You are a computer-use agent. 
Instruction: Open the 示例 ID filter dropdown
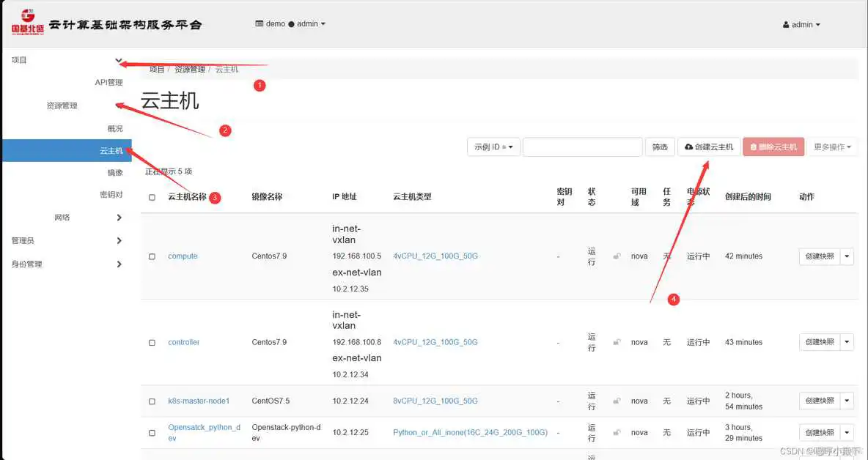(x=493, y=146)
